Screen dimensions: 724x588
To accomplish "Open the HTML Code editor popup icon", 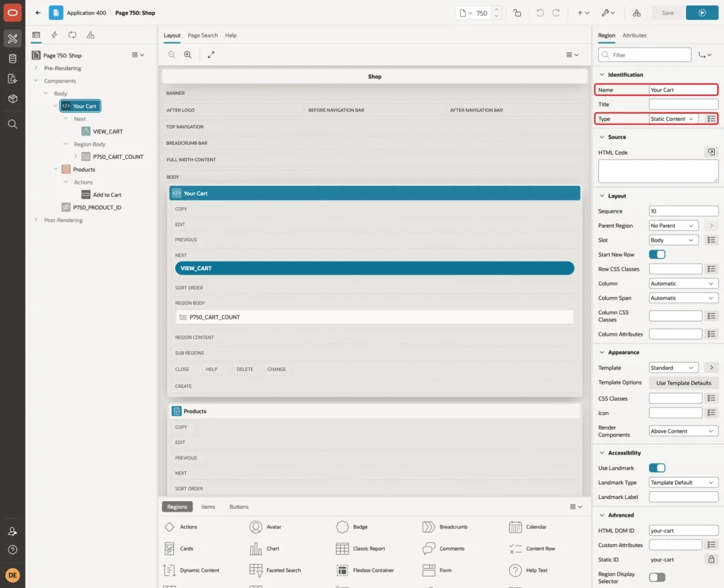I will 711,152.
